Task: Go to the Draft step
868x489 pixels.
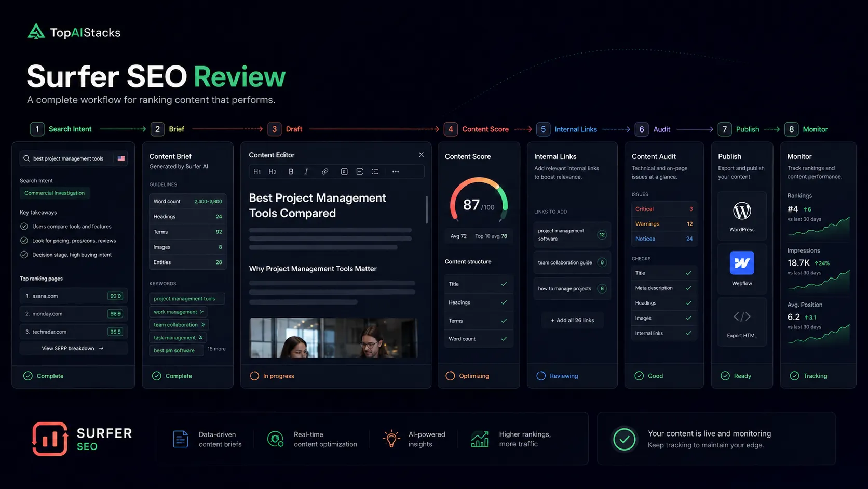Action: [x=285, y=129]
